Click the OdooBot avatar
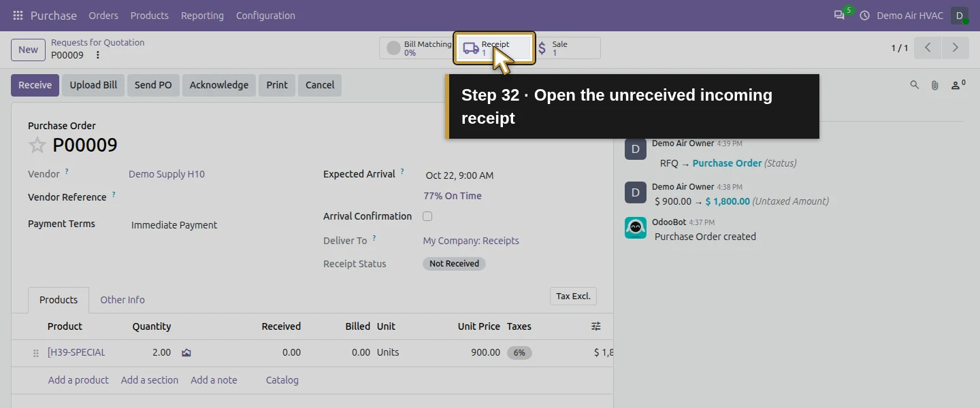The height and width of the screenshot is (408, 980). (x=636, y=228)
